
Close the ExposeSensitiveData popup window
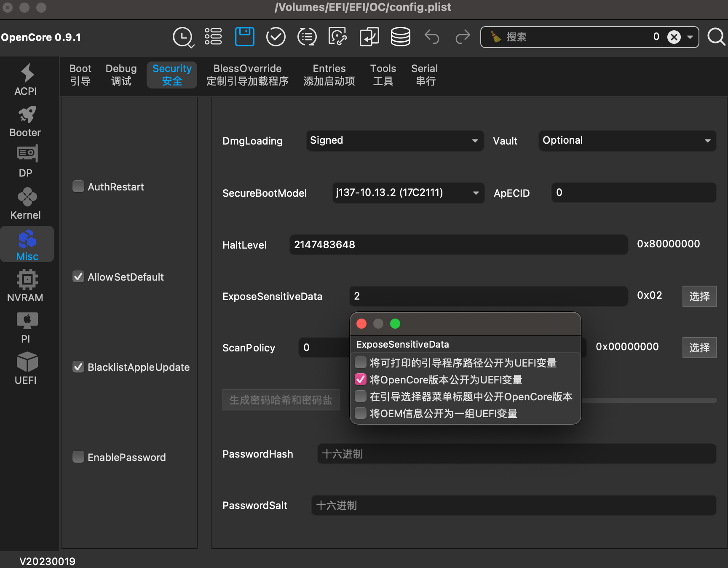coord(361,324)
